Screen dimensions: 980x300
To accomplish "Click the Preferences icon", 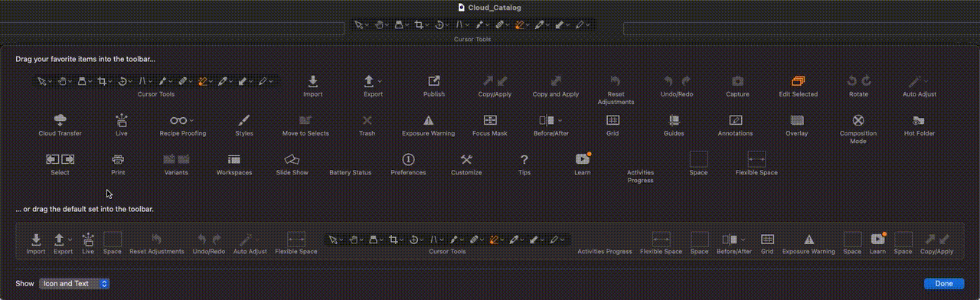I will point(408,159).
